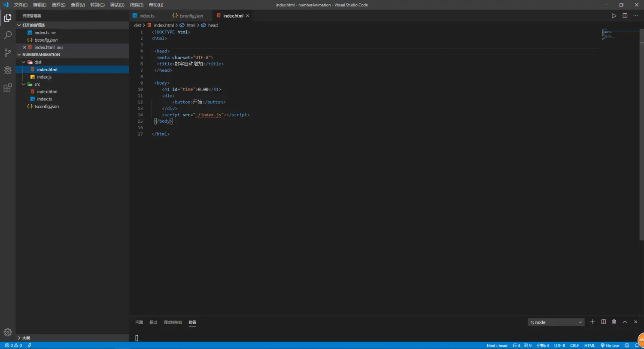Click the errors and warnings status indicator
The width and height of the screenshot is (644, 349).
[x=13, y=346]
